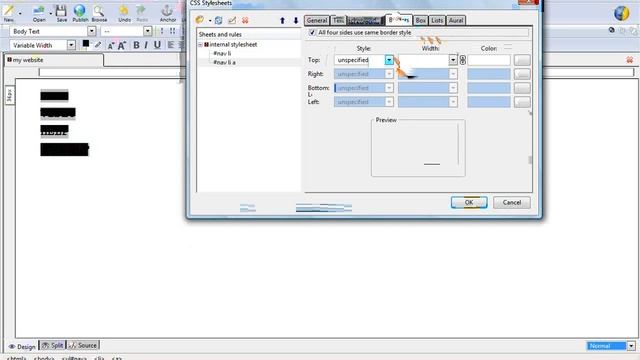
Task: Click the black text color swatch
Action: tap(86, 44)
